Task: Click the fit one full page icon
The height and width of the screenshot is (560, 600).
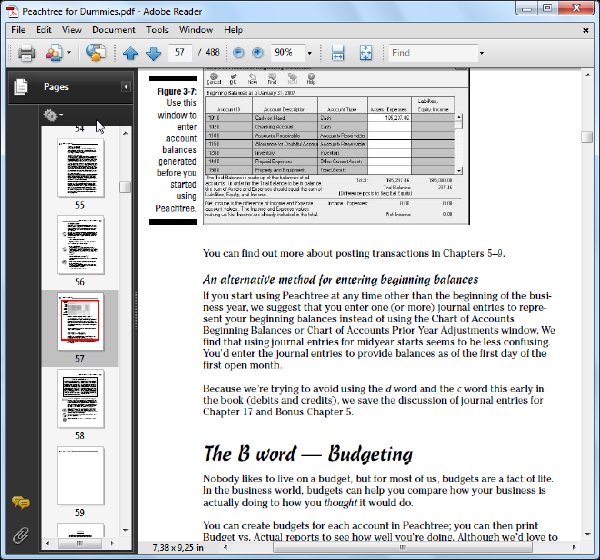Action: 366,53
